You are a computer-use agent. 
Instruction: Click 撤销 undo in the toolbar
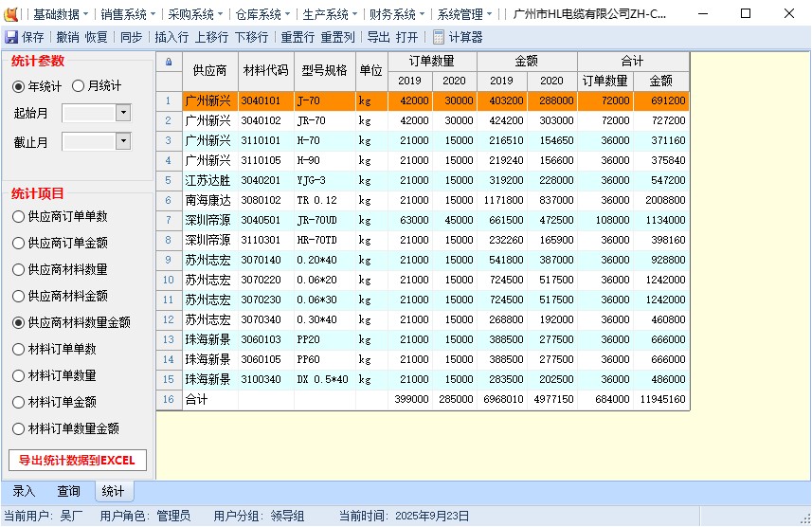67,37
